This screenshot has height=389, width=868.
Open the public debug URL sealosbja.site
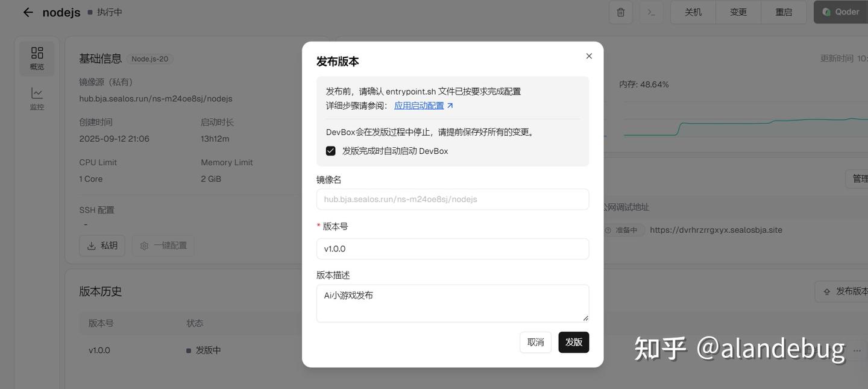[716, 230]
